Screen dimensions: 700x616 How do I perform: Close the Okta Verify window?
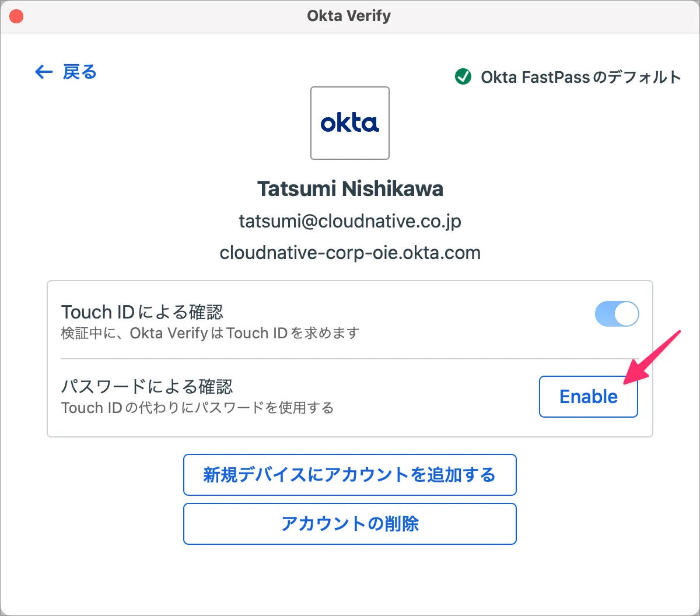pyautogui.click(x=16, y=16)
